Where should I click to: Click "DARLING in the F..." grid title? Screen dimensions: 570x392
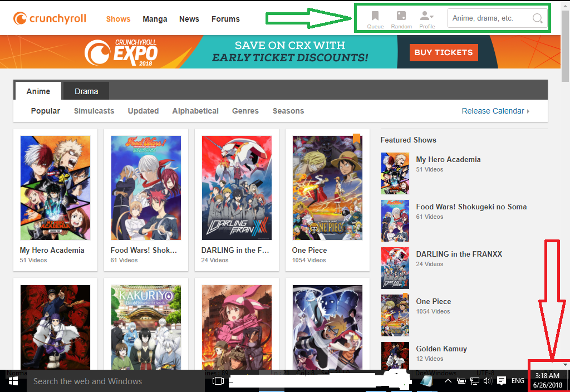point(235,250)
